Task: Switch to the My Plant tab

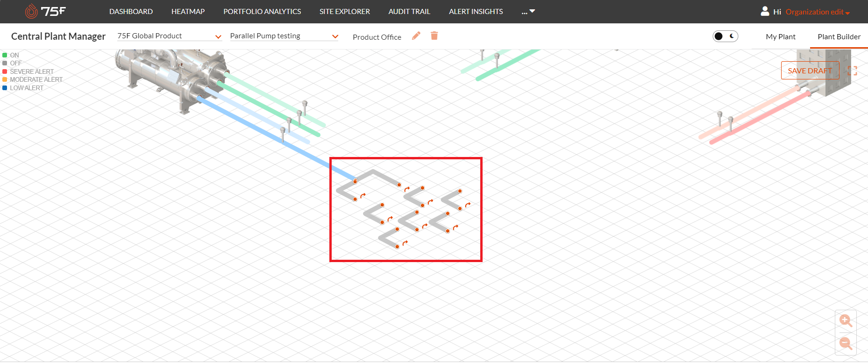Action: click(x=781, y=36)
